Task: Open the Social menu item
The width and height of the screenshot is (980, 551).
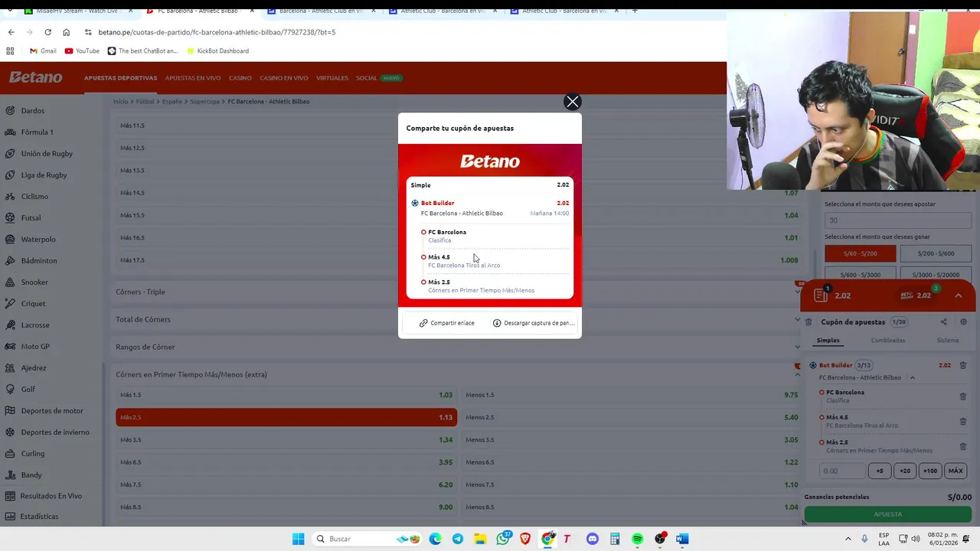Action: point(366,78)
